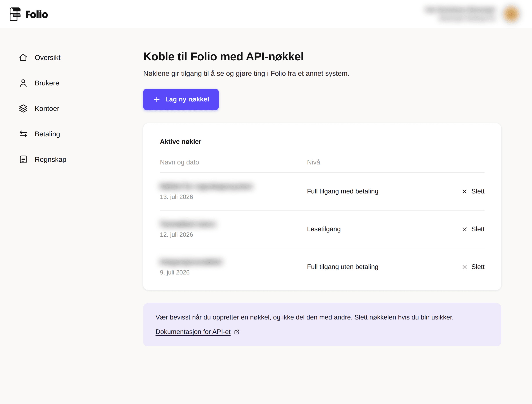Click the date 12. juli 2026

pyautogui.click(x=176, y=234)
